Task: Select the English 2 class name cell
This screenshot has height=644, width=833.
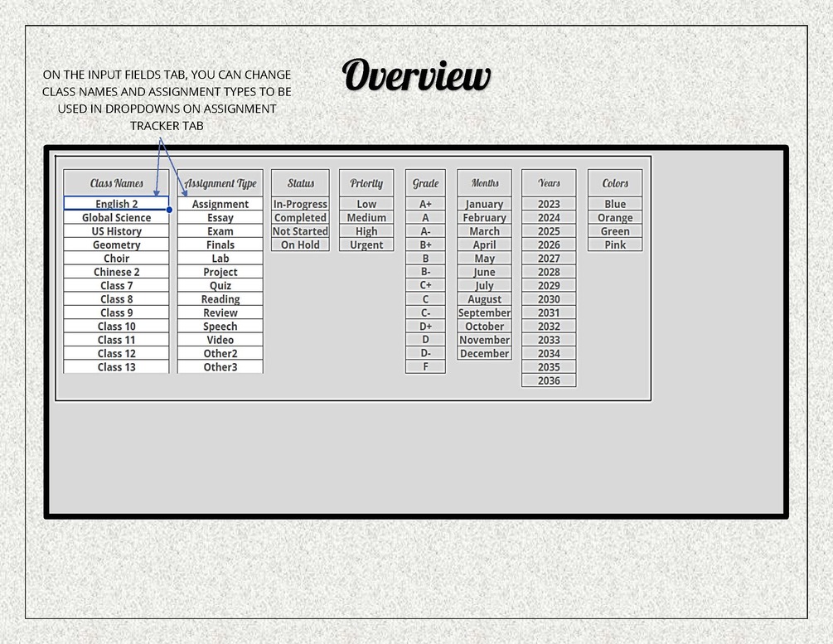Action: coord(116,204)
